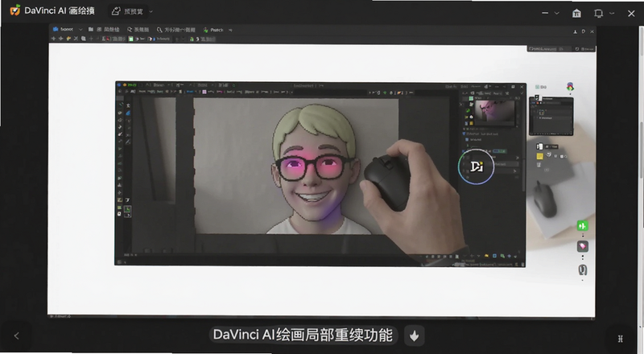Screen dimensions: 644x354
Task: Expand the chevron beside the minimize button
Action: coord(556,13)
